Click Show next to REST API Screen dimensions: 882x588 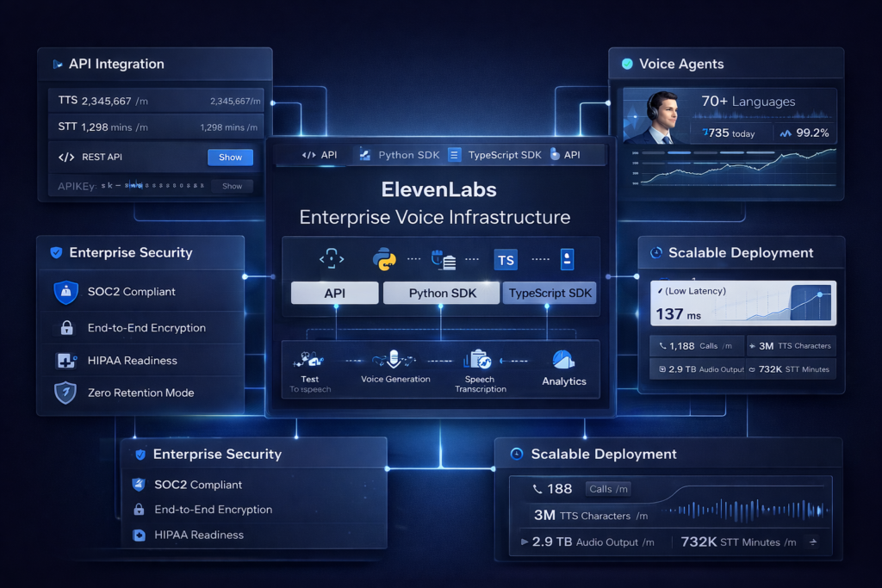pyautogui.click(x=229, y=157)
